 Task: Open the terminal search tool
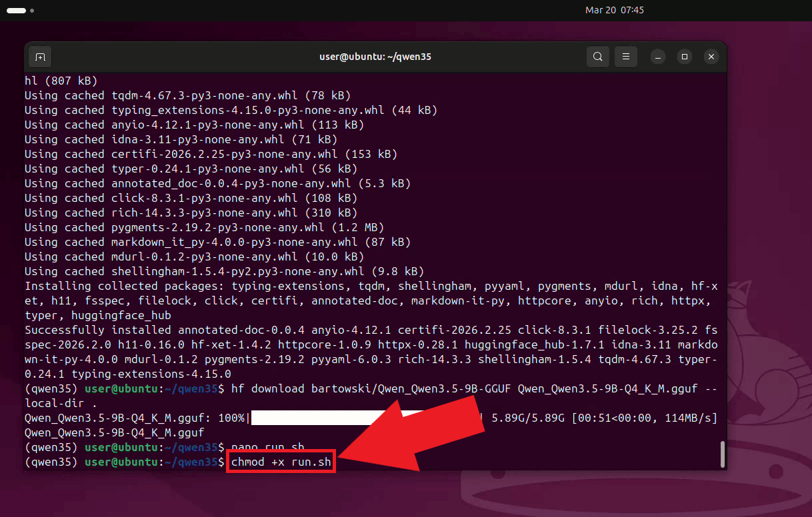(x=597, y=57)
